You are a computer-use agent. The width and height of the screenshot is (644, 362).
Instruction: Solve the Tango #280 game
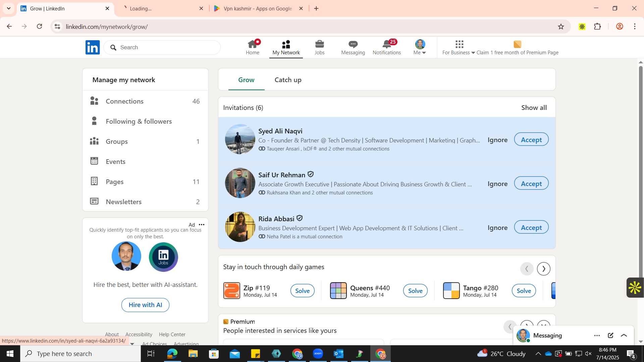click(x=524, y=291)
